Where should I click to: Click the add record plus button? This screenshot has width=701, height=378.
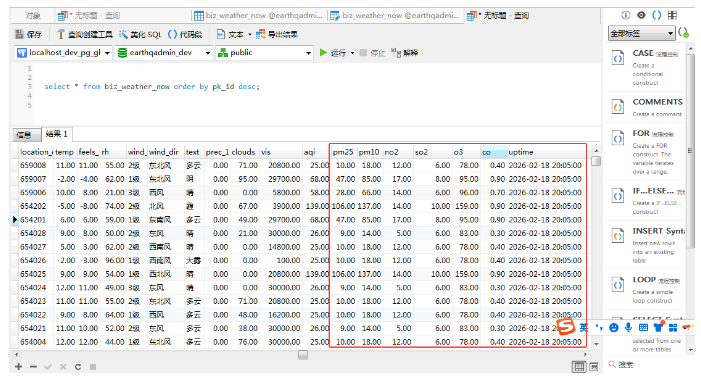18,367
